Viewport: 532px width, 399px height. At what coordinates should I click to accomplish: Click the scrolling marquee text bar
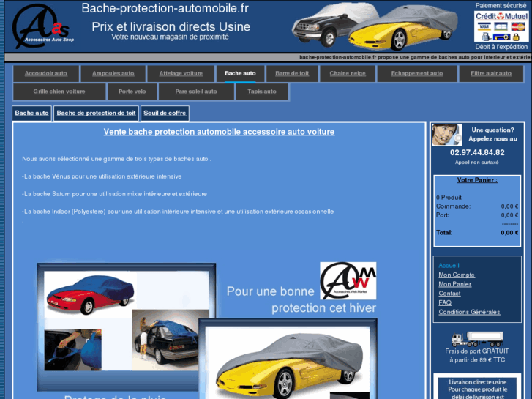pos(268,57)
